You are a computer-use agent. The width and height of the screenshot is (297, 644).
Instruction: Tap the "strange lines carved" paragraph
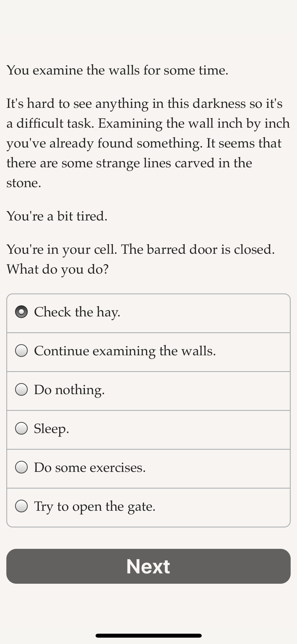[148, 143]
